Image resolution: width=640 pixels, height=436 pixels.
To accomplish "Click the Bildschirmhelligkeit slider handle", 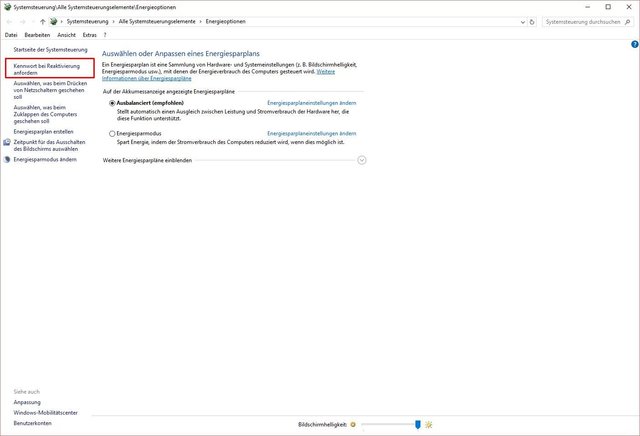I will coord(418,425).
